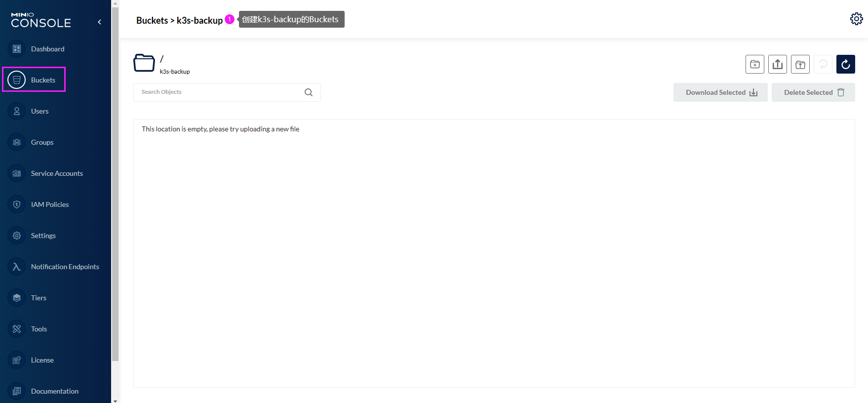Click the Notification Endpoints lambda icon
This screenshot has width=868, height=403.
pos(17,267)
